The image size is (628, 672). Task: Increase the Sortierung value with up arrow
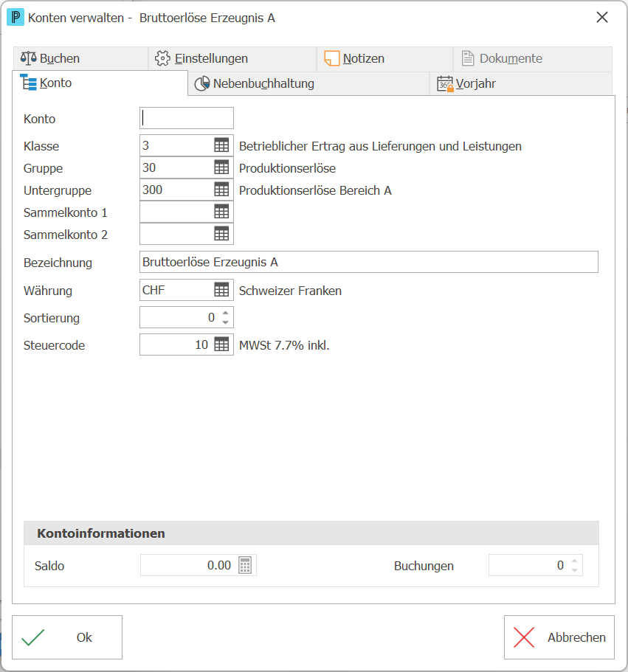pos(226,313)
